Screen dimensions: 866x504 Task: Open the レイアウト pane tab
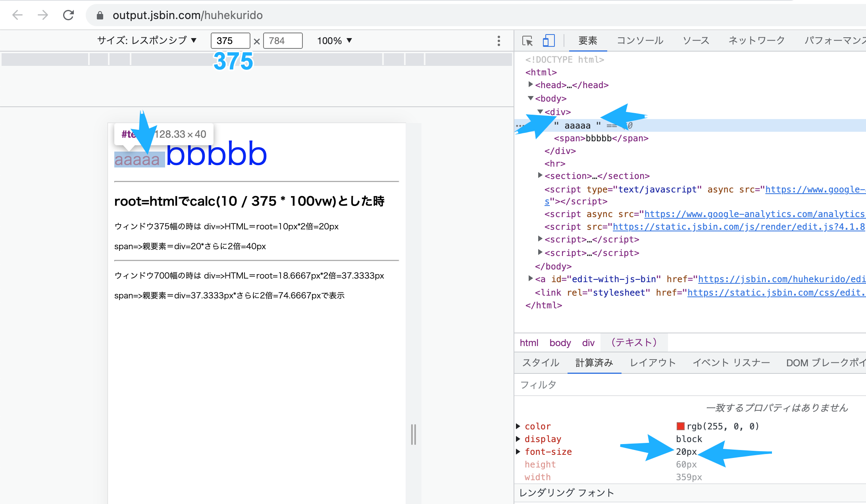[653, 363]
